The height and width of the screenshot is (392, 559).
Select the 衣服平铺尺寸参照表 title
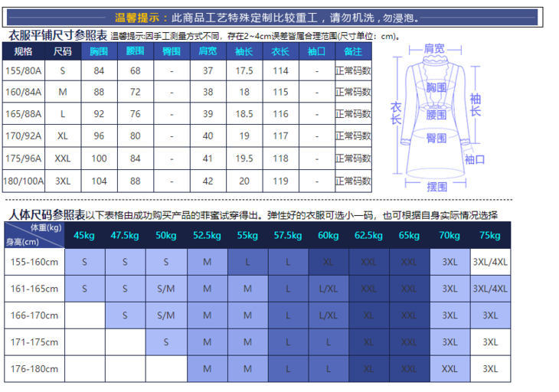tap(57, 35)
